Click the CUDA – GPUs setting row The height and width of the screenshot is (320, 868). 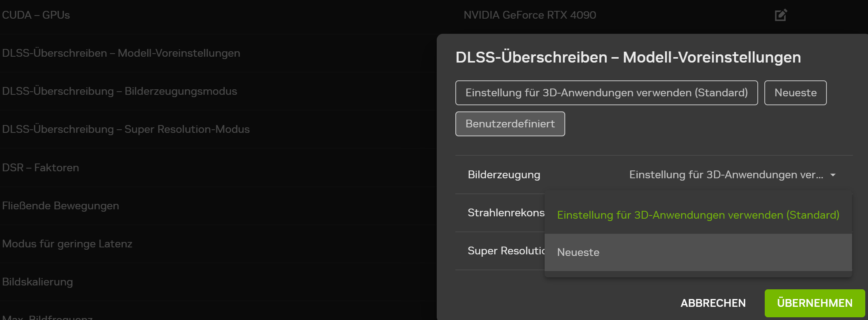36,15
